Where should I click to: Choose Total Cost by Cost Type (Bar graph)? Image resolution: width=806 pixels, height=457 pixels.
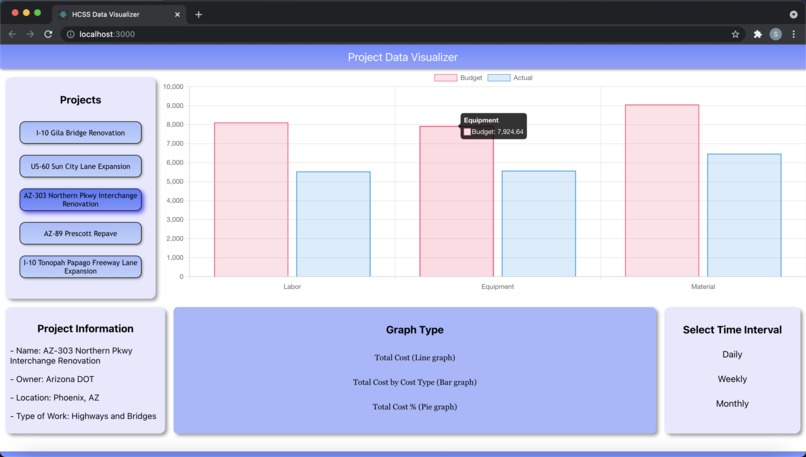[x=415, y=382]
